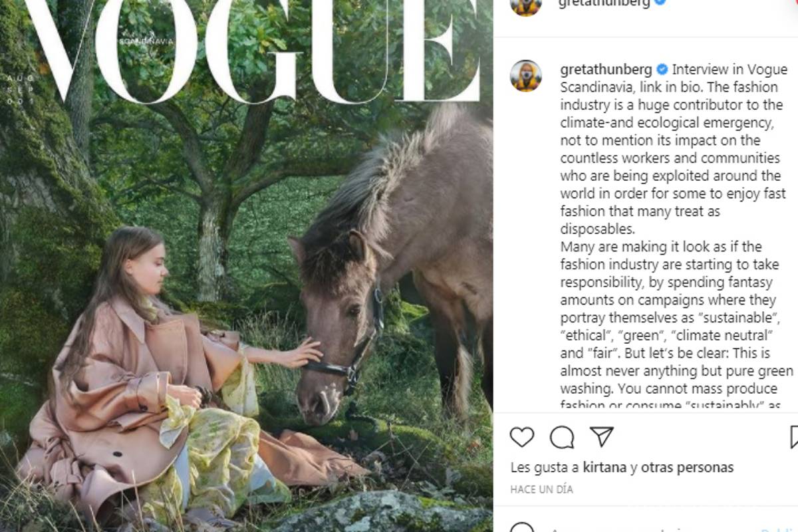
Task: Click the blue verified badge in the caption
Action: point(662,70)
